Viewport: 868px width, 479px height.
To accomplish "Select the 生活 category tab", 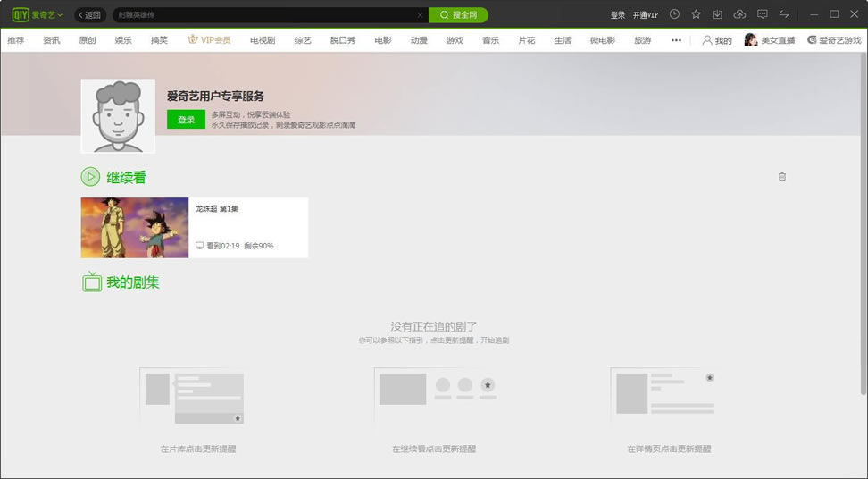I will coord(563,40).
